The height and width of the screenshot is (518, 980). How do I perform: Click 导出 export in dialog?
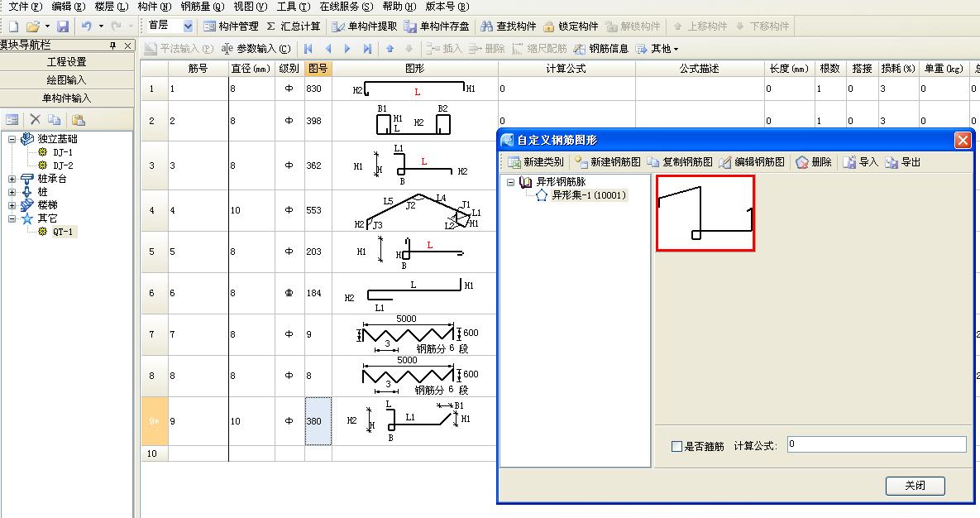(x=902, y=162)
